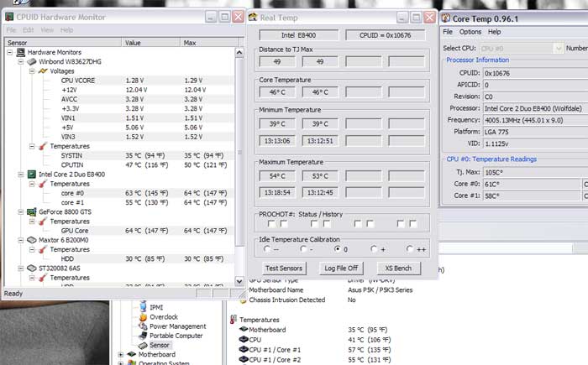Select the '-' idle calibration radio button
The width and height of the screenshot is (588, 365).
pos(303,249)
